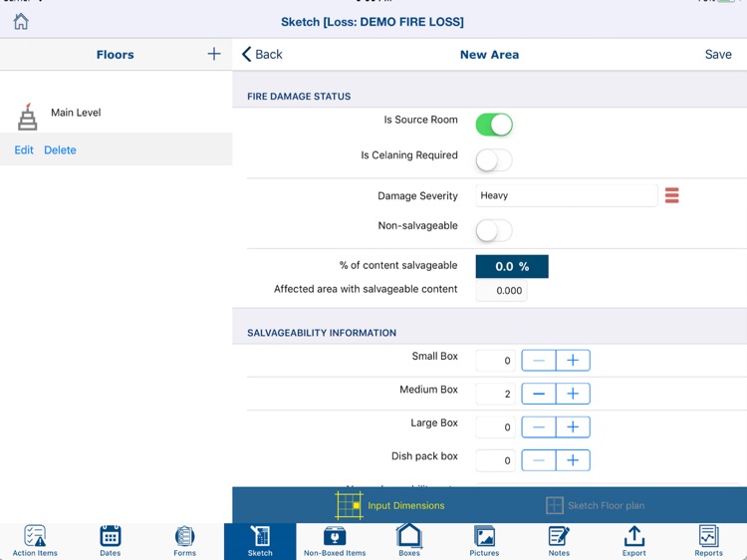Open Reports tab
Viewport: 747px width, 560px height.
click(708, 541)
